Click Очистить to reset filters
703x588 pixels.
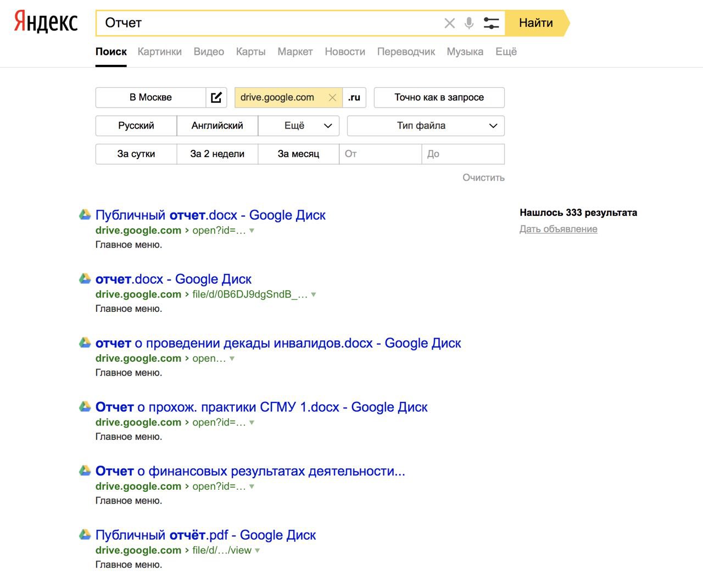483,178
